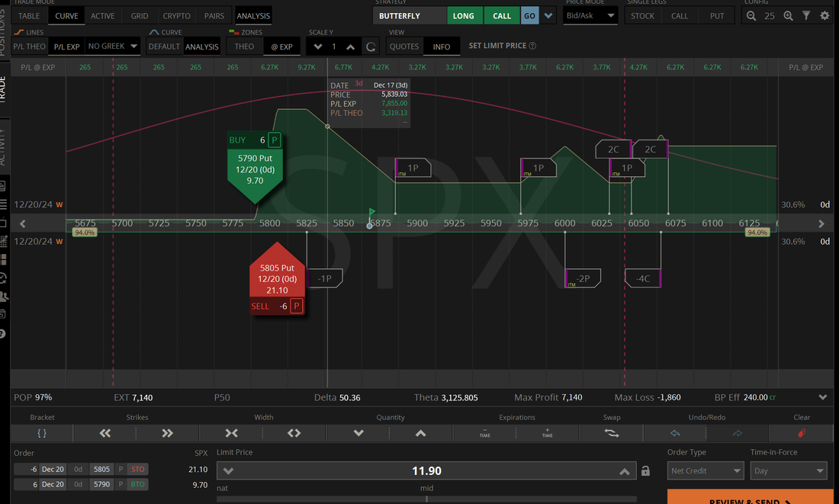The height and width of the screenshot is (504, 839).
Task: Open the people/follow icon in sidebar
Action: coord(3,297)
